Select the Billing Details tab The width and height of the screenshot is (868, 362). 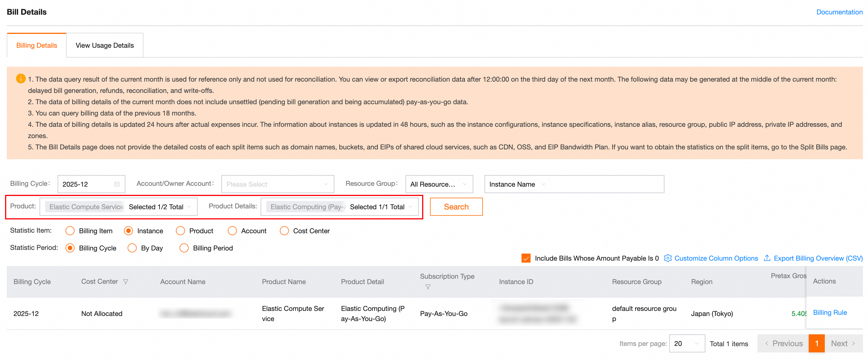click(36, 45)
